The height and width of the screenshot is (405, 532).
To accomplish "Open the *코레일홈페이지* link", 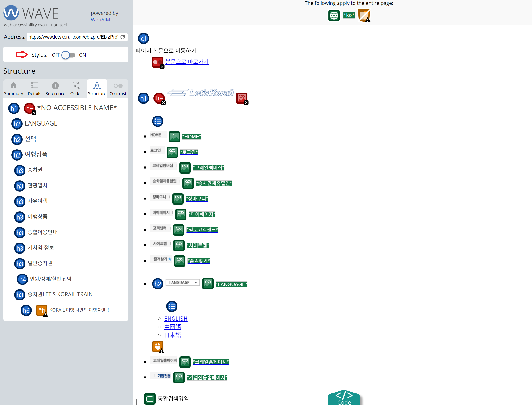I will click(211, 362).
